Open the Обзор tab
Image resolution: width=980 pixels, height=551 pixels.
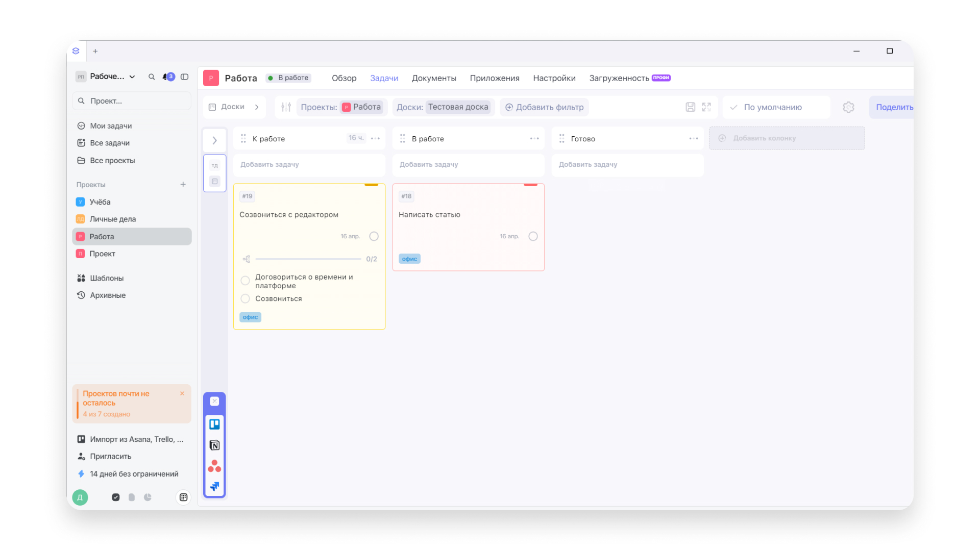click(344, 78)
